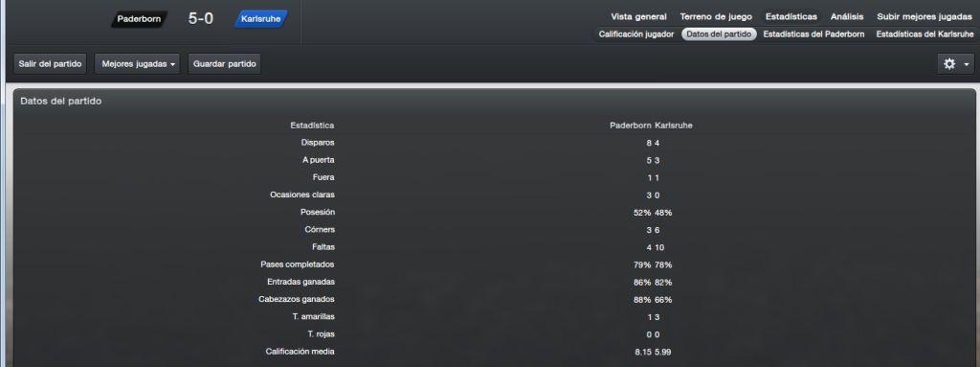Click the Karlsruhe team badge
Viewport: 980px width, 367px height.
[x=261, y=19]
